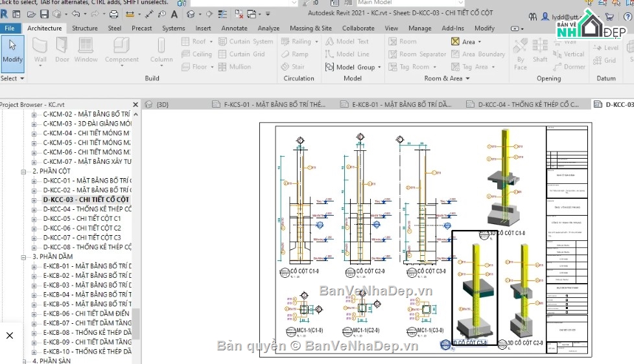Select the Wall tool
634x364 pixels.
point(40,51)
